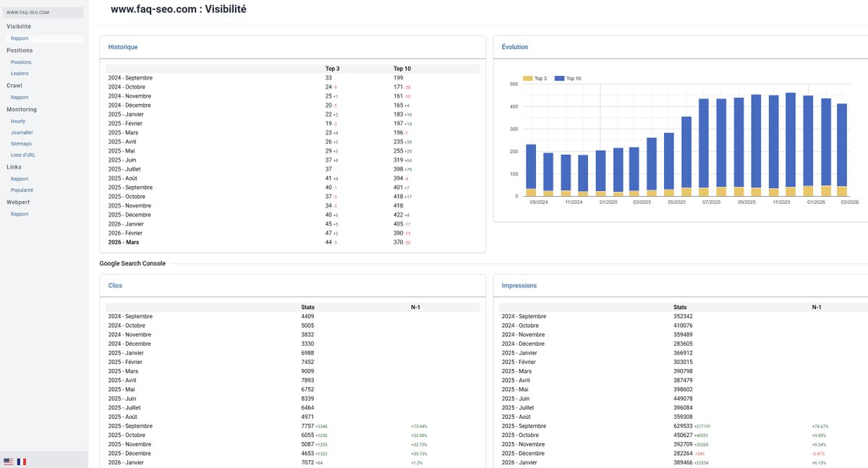Viewport: 868px width, 468px height.
Task: Select Links section heading in sidebar
Action: coord(14,167)
